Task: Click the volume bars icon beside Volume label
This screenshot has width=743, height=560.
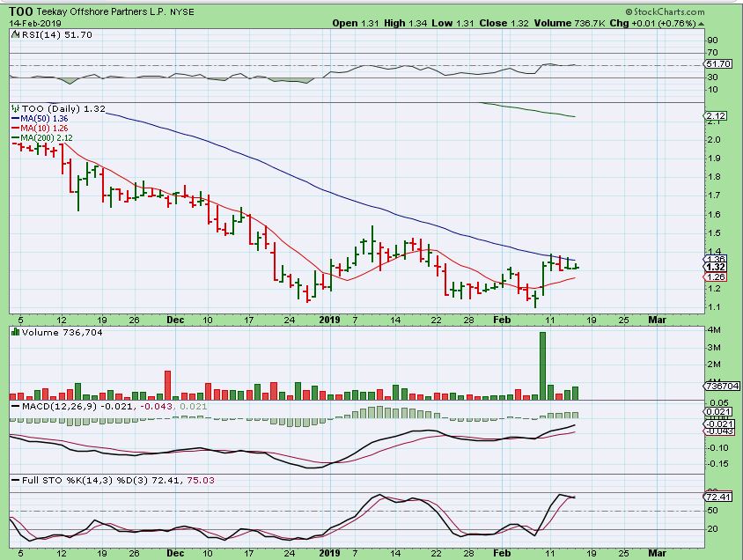Action: point(16,332)
